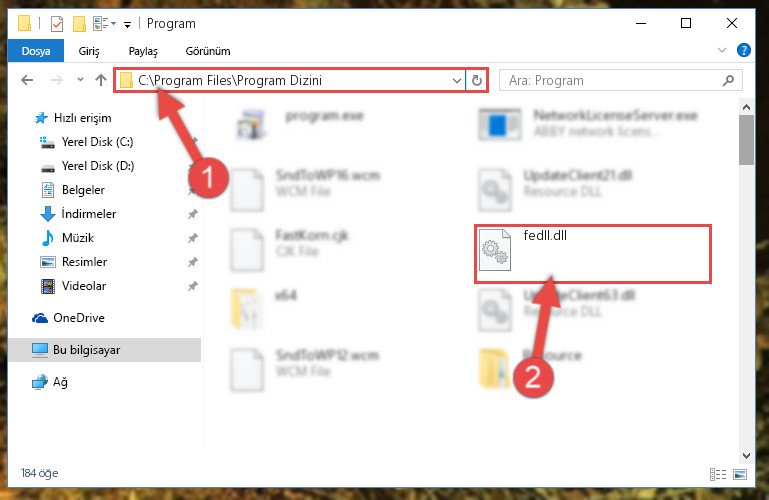Open the Help question mark icon
Viewport: 769px width, 500px height.
click(x=743, y=50)
